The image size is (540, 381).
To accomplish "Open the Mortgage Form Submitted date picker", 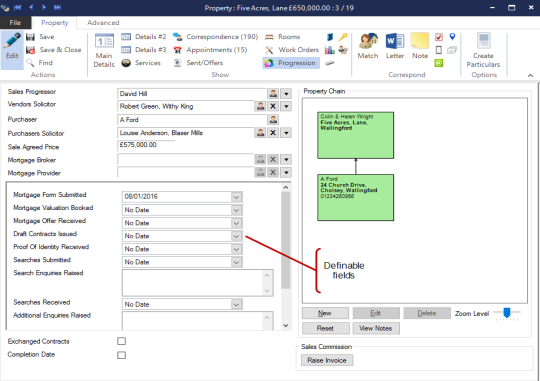I will (236, 197).
